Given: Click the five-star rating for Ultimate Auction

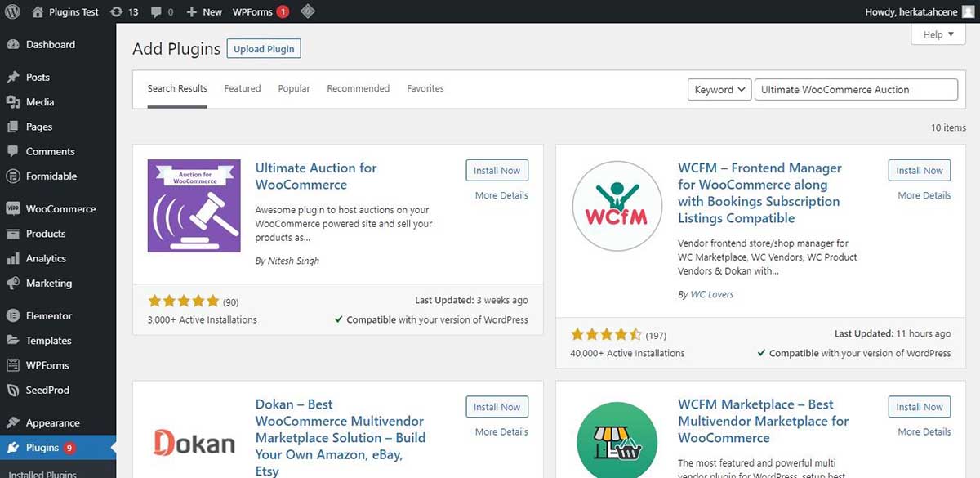Looking at the screenshot, I should [x=184, y=301].
